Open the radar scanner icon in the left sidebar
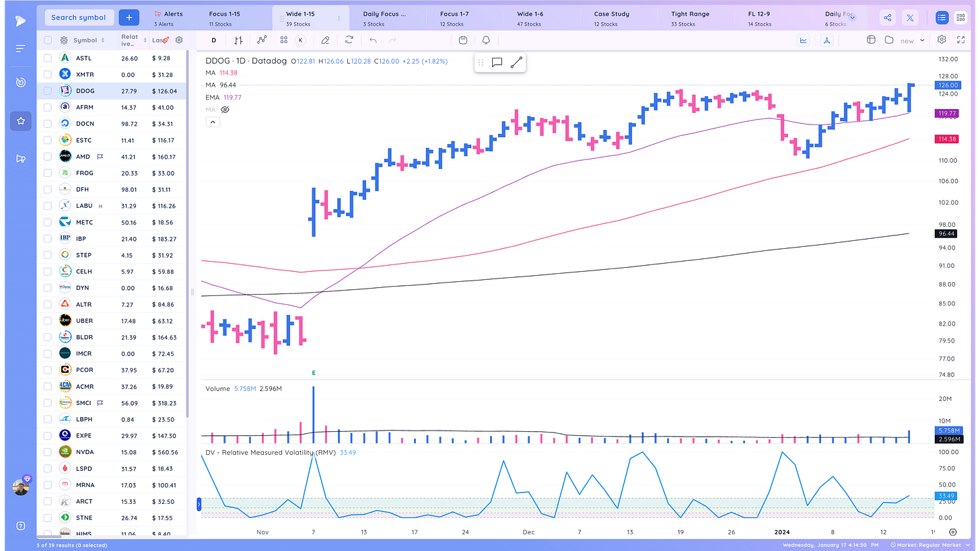This screenshot has height=551, width=980. [21, 82]
